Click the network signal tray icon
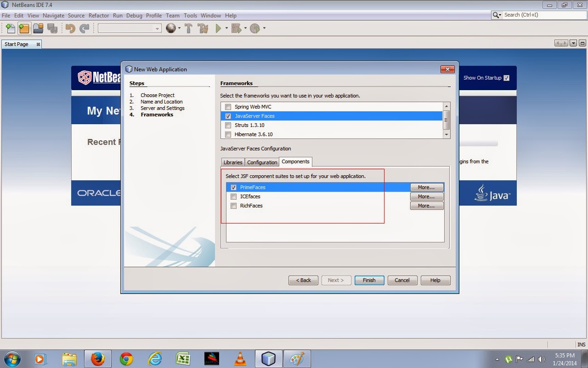Viewport: 588px width, 368px height. coord(531,359)
